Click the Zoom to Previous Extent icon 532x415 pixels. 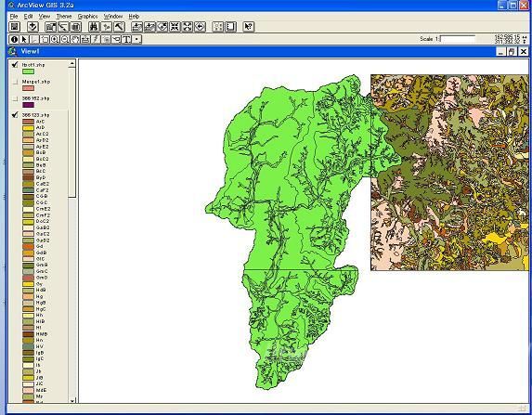click(201, 27)
